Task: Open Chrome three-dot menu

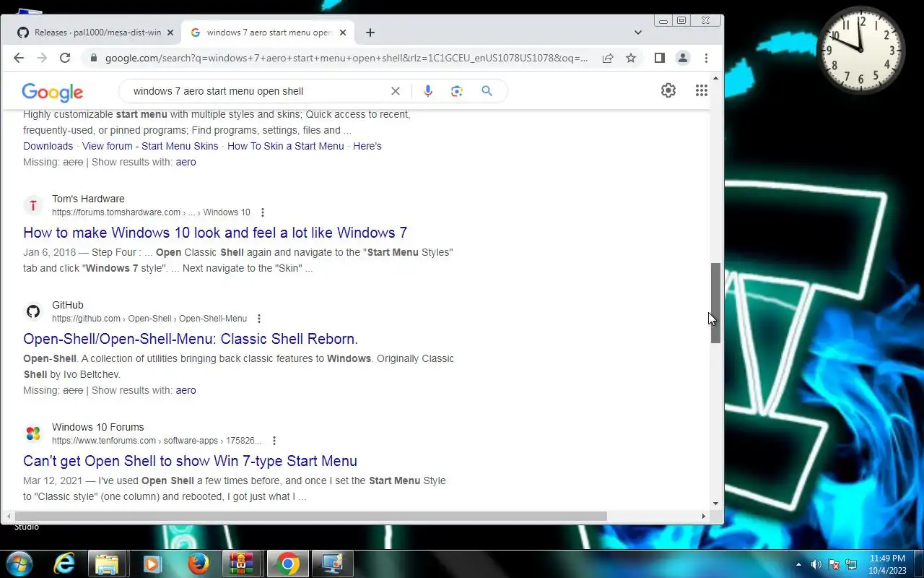Action: [706, 58]
